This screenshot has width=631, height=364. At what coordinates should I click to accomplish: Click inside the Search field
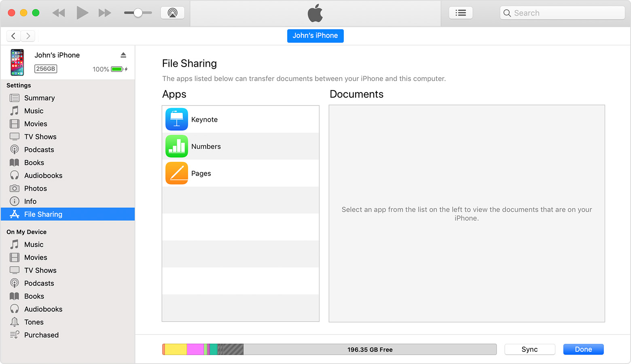562,13
